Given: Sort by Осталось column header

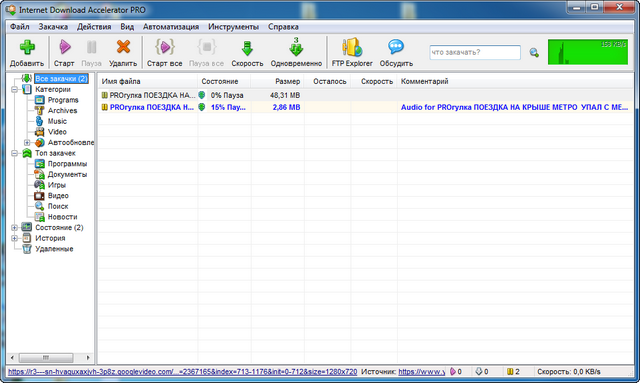Looking at the screenshot, I should click(327, 81).
